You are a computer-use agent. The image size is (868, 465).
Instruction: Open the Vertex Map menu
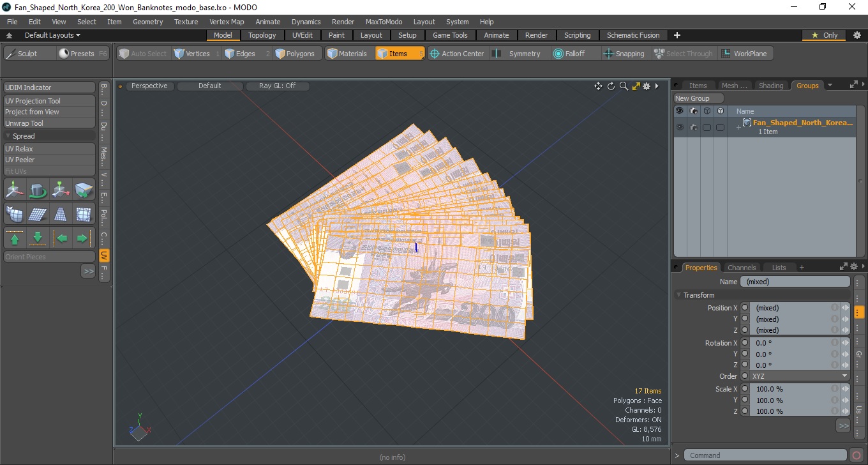pos(227,22)
